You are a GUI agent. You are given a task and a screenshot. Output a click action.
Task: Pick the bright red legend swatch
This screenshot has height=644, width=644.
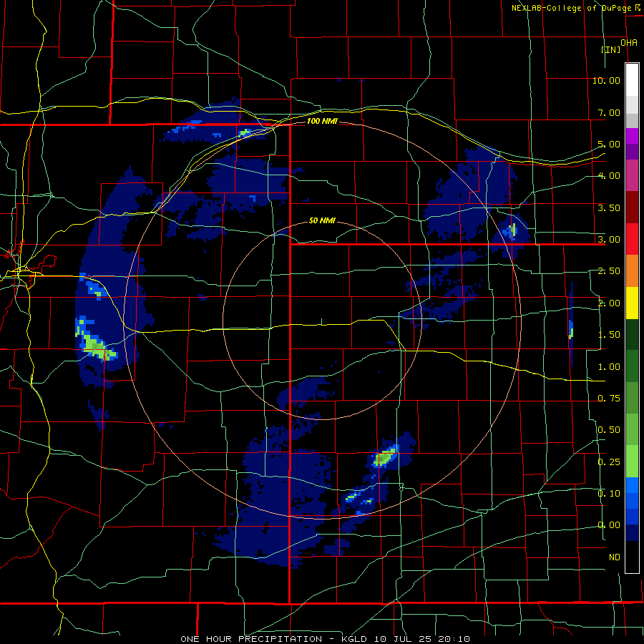632,239
